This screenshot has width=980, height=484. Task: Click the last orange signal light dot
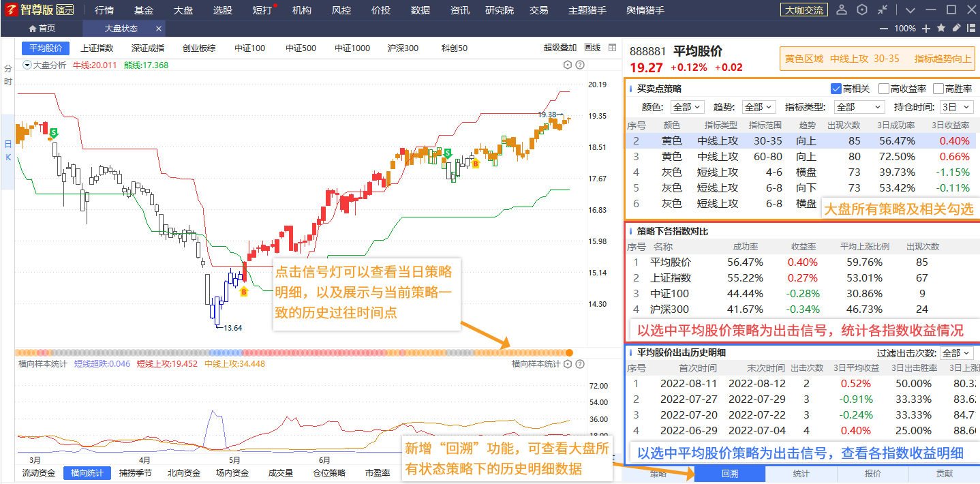tap(569, 352)
